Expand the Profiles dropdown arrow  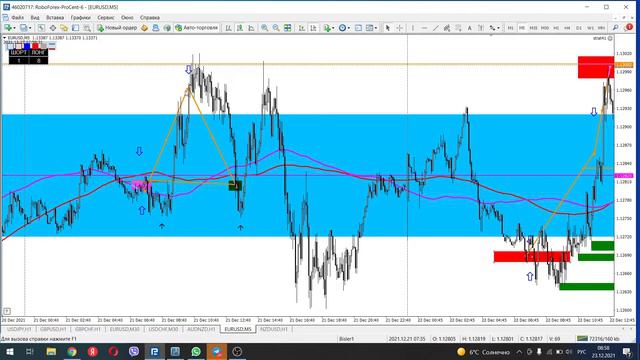click(30, 28)
